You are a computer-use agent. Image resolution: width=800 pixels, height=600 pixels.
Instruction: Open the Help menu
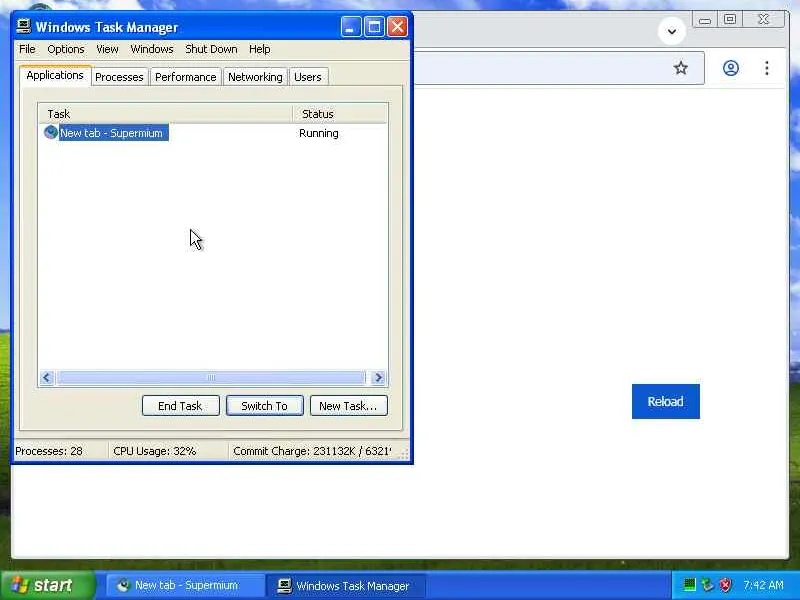pyautogui.click(x=259, y=49)
